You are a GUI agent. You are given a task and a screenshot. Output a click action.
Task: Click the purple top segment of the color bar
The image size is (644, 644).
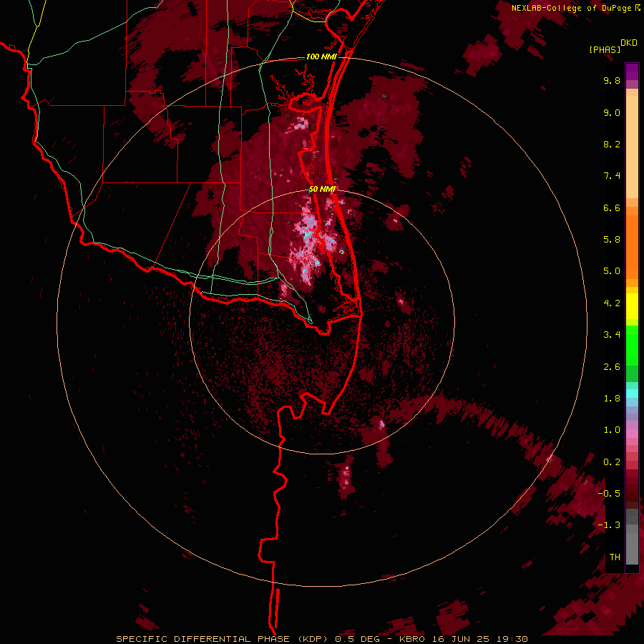click(632, 72)
